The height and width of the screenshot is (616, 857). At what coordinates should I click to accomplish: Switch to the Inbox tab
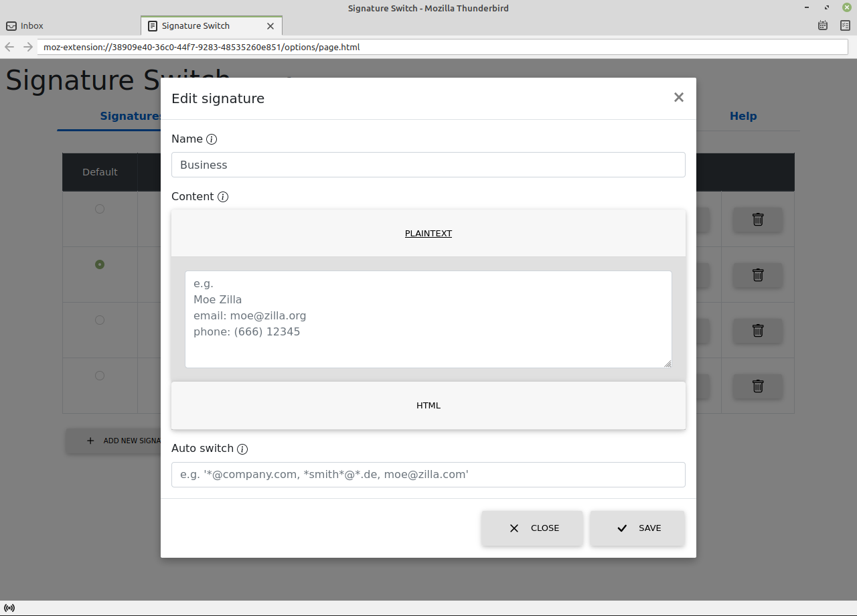(70, 26)
